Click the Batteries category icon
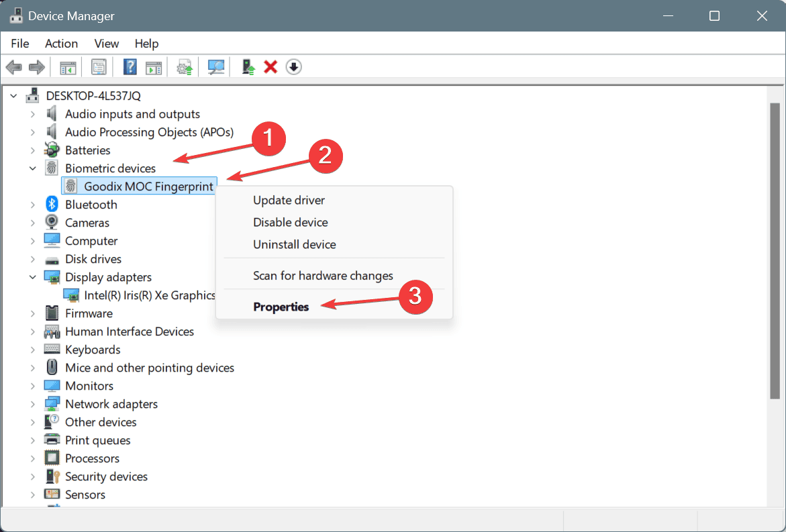Viewport: 786px width, 532px height. click(52, 150)
